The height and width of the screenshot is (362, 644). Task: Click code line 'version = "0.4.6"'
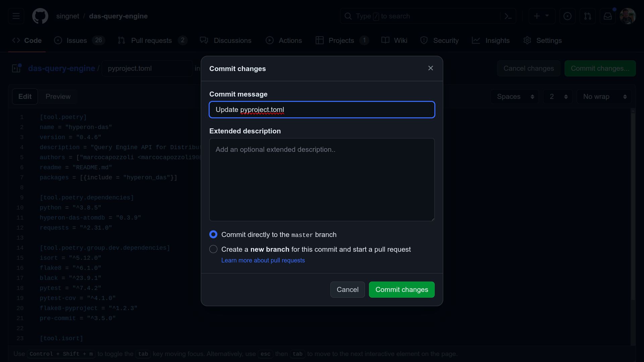click(70, 137)
